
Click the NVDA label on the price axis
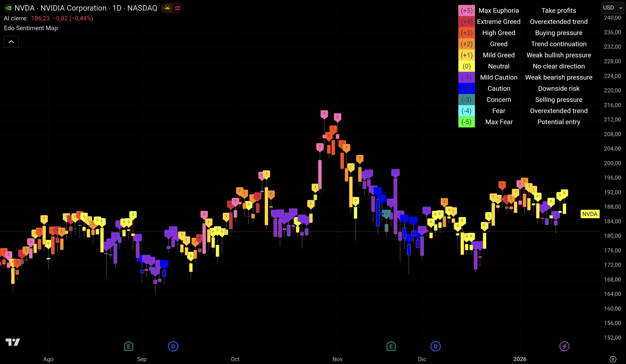pyautogui.click(x=590, y=214)
